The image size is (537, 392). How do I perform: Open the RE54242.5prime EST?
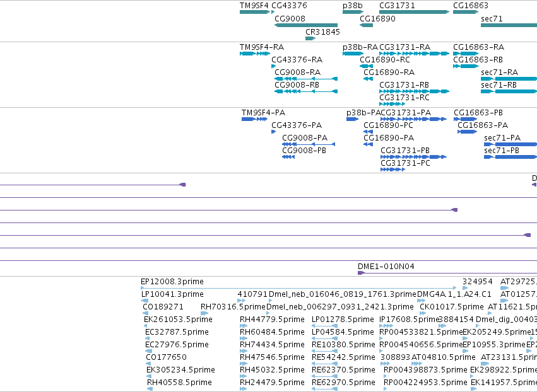click(325, 364)
